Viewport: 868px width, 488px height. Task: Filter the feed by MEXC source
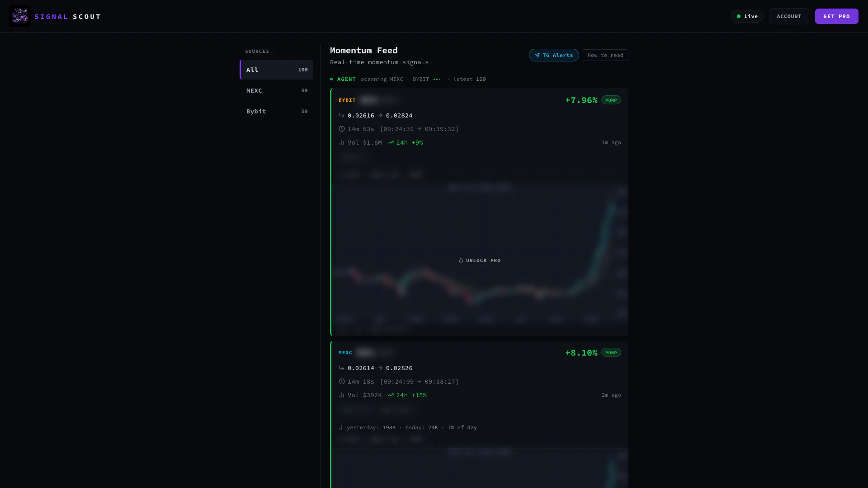coord(276,90)
